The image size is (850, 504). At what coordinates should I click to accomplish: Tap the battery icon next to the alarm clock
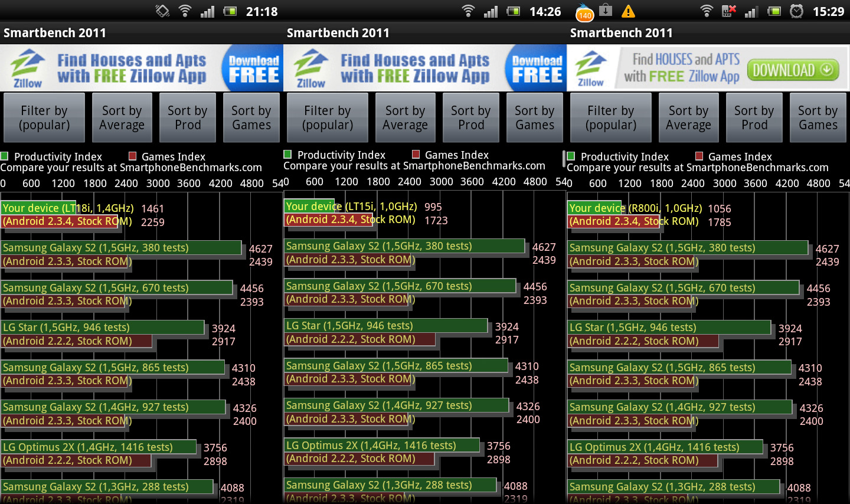[774, 11]
